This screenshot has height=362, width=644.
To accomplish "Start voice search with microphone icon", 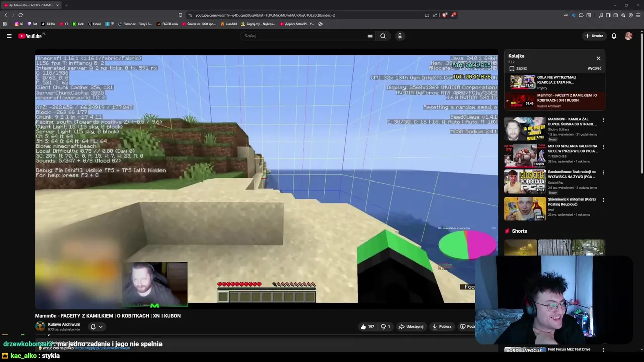I will click(400, 36).
